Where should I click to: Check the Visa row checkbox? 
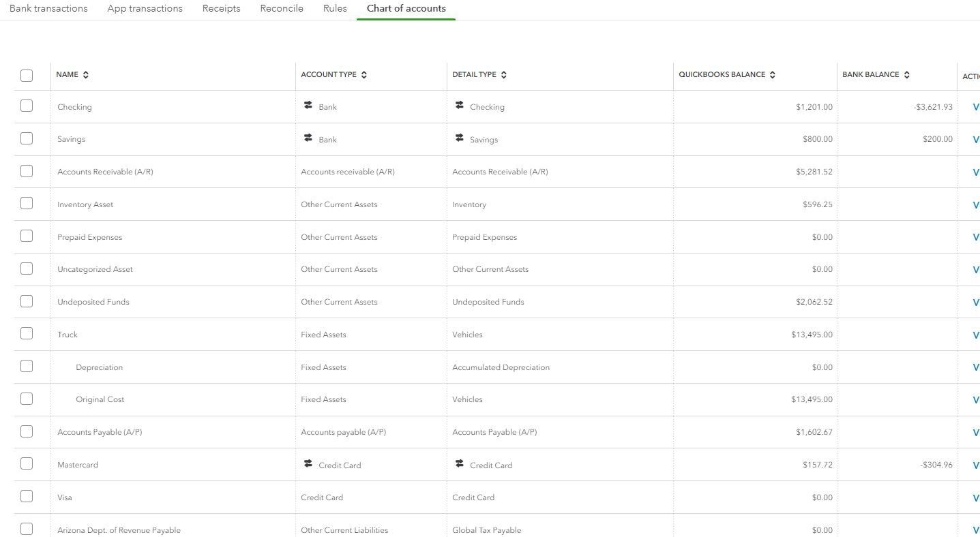point(27,496)
